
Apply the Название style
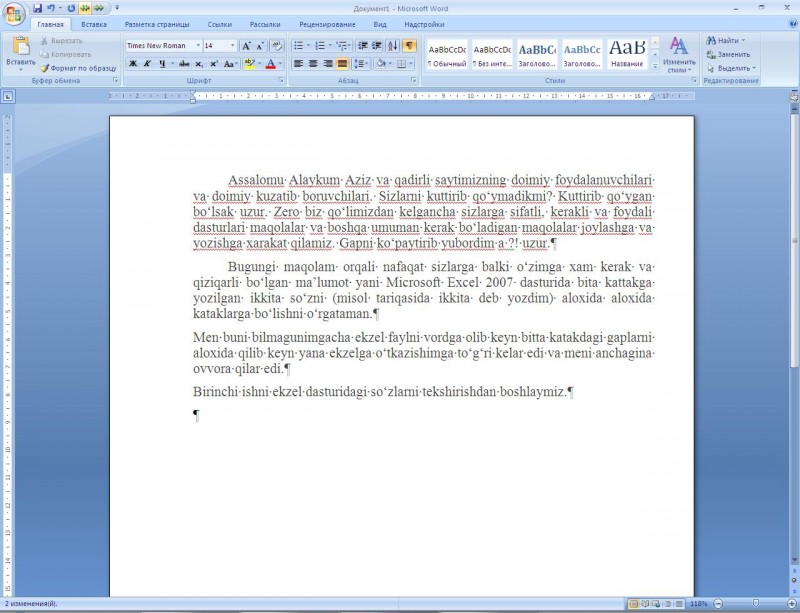click(x=627, y=54)
